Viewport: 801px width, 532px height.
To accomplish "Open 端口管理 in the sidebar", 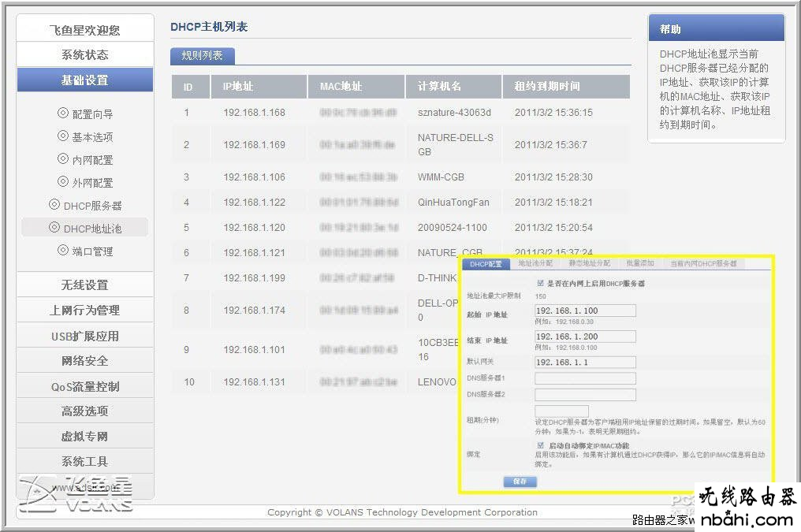I will click(92, 251).
